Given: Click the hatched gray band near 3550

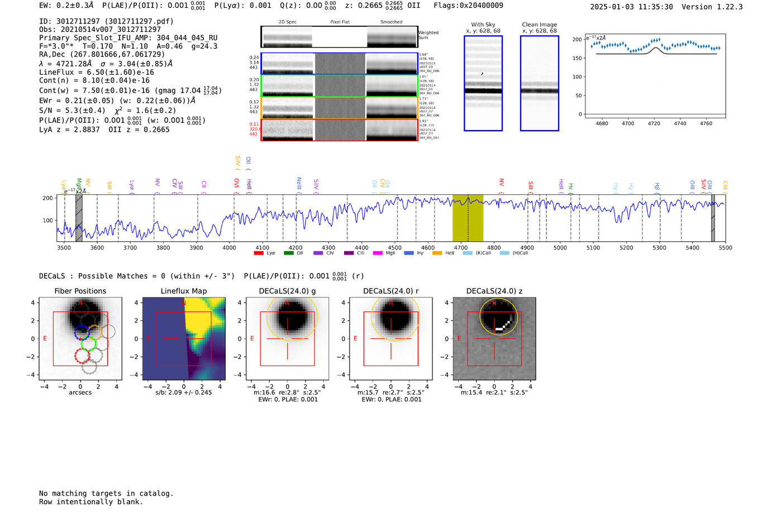Looking at the screenshot, I should point(79,218).
